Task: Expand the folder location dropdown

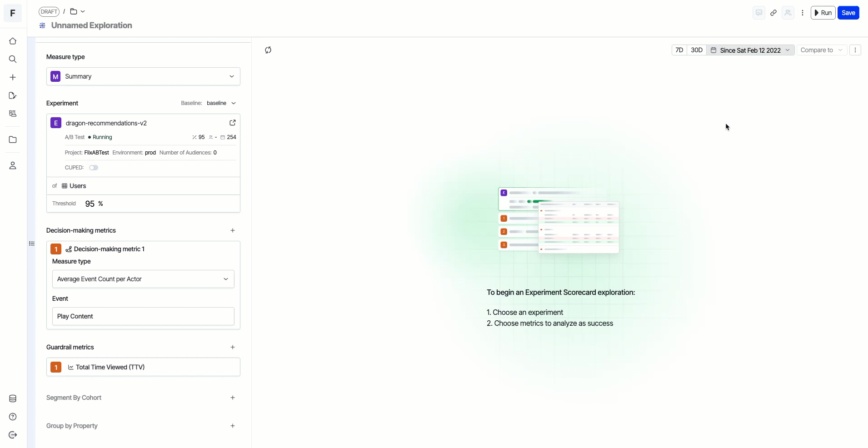Action: click(78, 11)
